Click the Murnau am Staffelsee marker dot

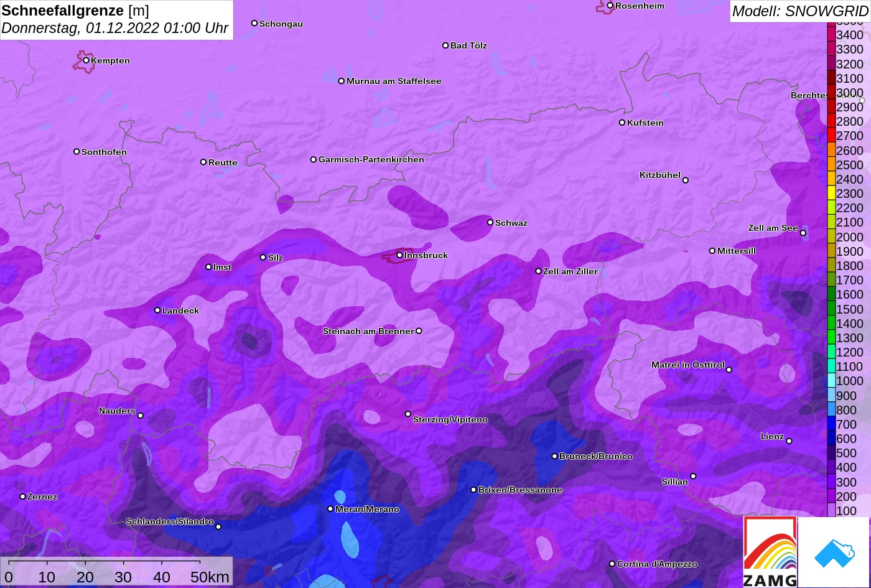tap(342, 81)
